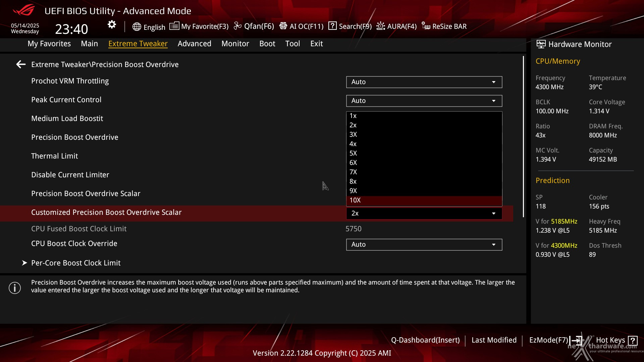Click the 156 pts Cooler value
Image resolution: width=644 pixels, height=362 pixels.
(599, 206)
